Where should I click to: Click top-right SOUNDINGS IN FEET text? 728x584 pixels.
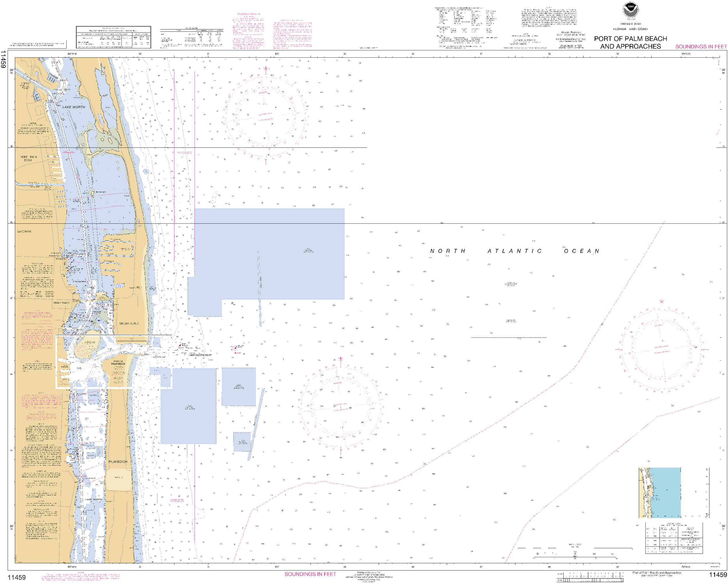701,47
